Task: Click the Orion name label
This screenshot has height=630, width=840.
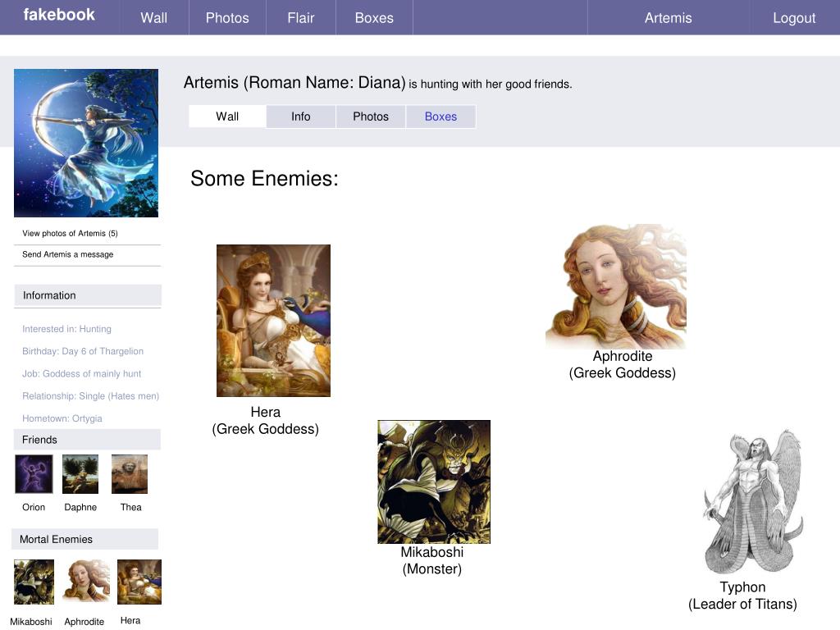Action: coord(34,507)
